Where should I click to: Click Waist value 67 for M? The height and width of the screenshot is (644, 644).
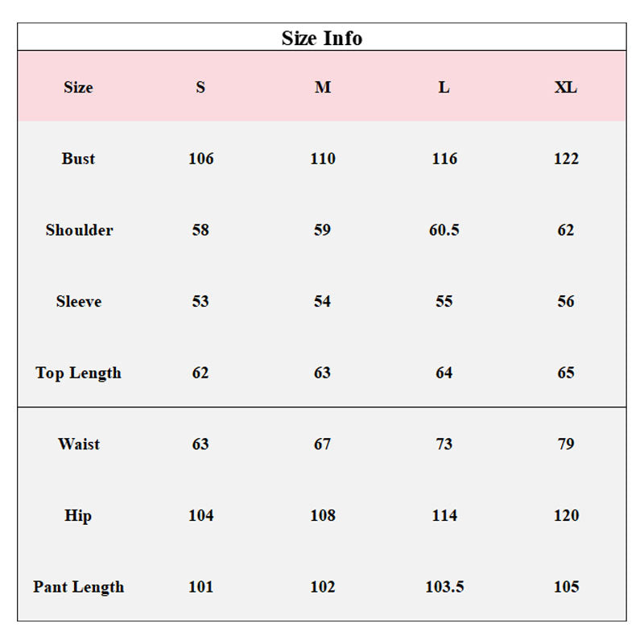322,444
